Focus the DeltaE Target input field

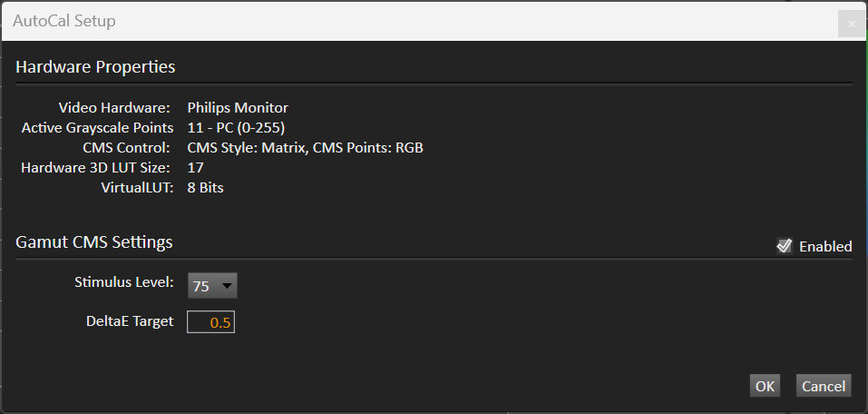(211, 322)
